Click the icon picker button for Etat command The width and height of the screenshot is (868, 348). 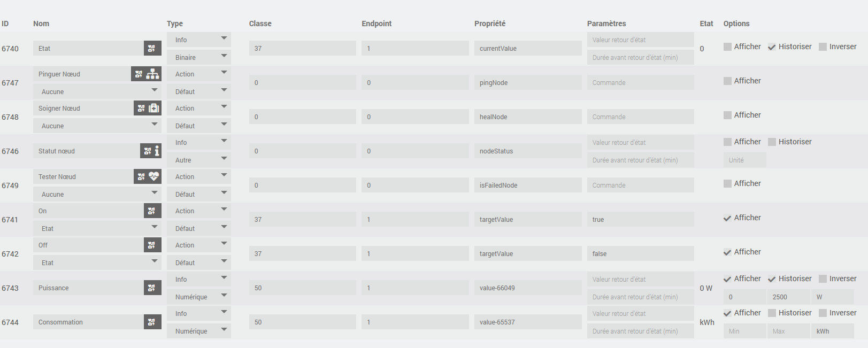(x=152, y=49)
